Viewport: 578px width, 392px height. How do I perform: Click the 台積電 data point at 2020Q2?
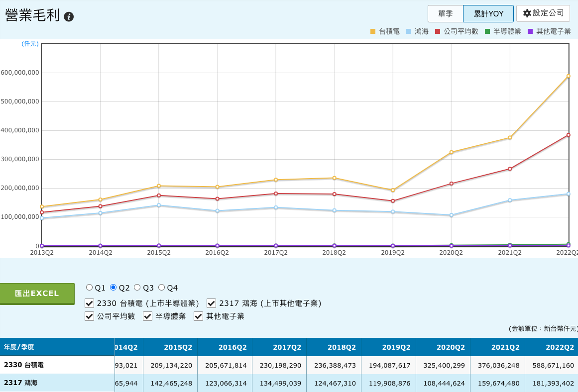click(451, 152)
